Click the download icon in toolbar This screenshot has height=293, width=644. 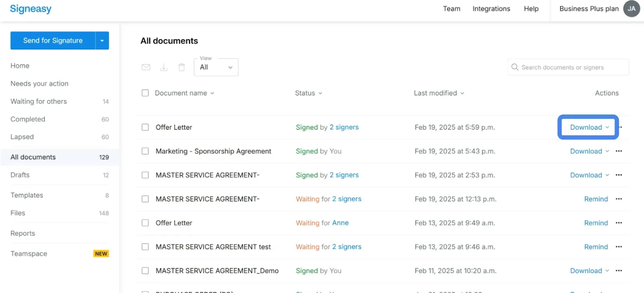[164, 67]
